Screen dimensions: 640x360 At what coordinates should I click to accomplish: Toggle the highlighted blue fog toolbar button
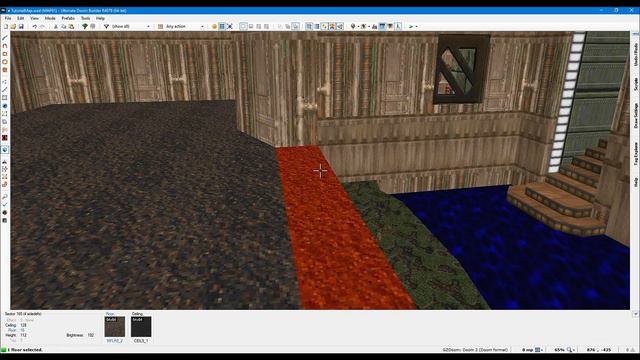382,27
